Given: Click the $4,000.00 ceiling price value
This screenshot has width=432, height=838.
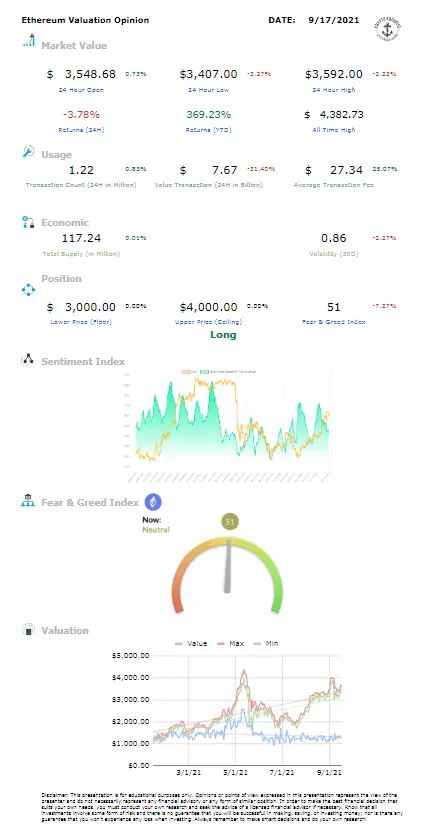Looking at the screenshot, I should tap(209, 307).
